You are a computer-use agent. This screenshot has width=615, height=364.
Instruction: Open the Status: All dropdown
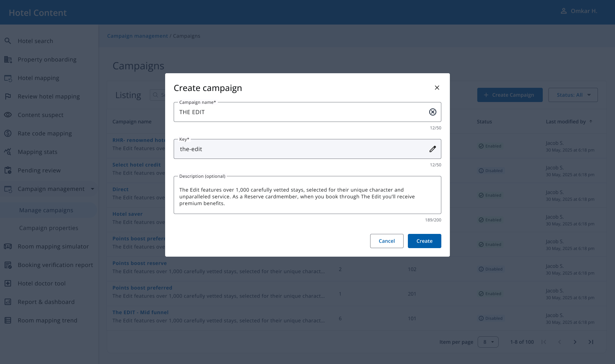573,95
